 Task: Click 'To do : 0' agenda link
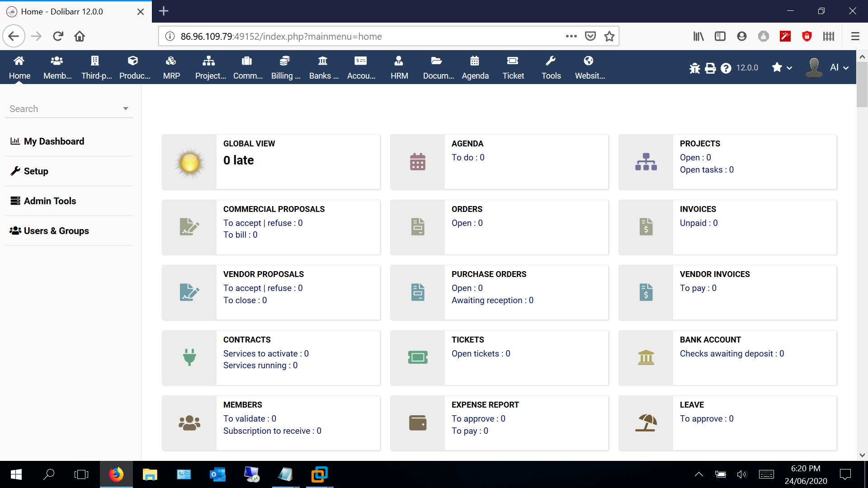tap(468, 157)
